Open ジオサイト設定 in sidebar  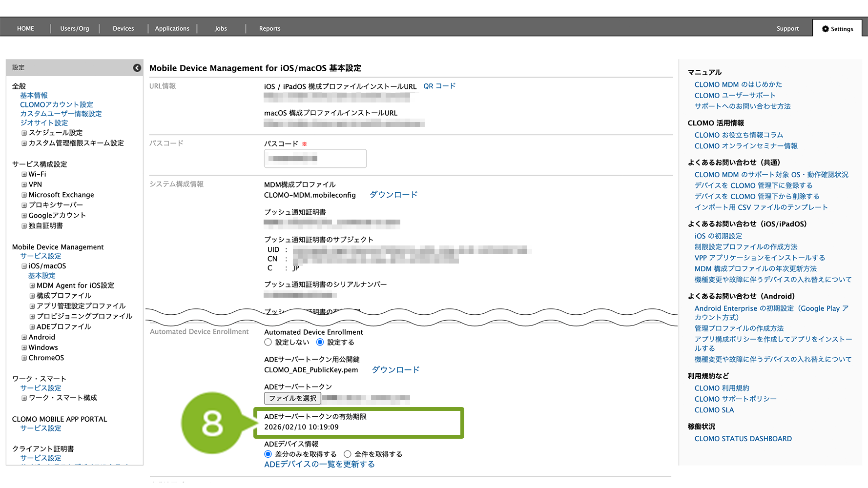44,123
